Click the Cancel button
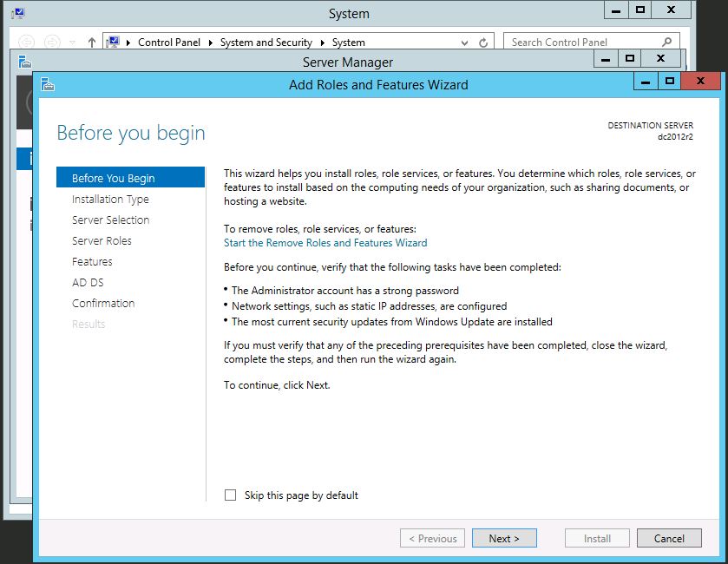 pos(669,538)
